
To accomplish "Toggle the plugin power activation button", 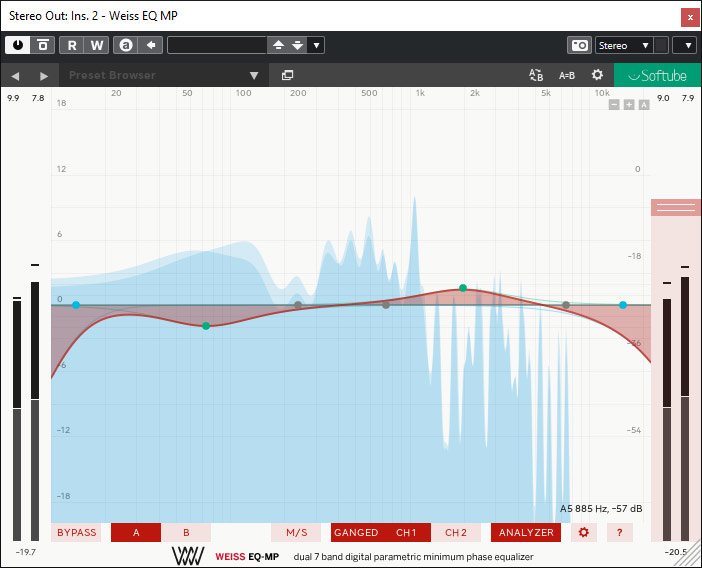I will 18,45.
